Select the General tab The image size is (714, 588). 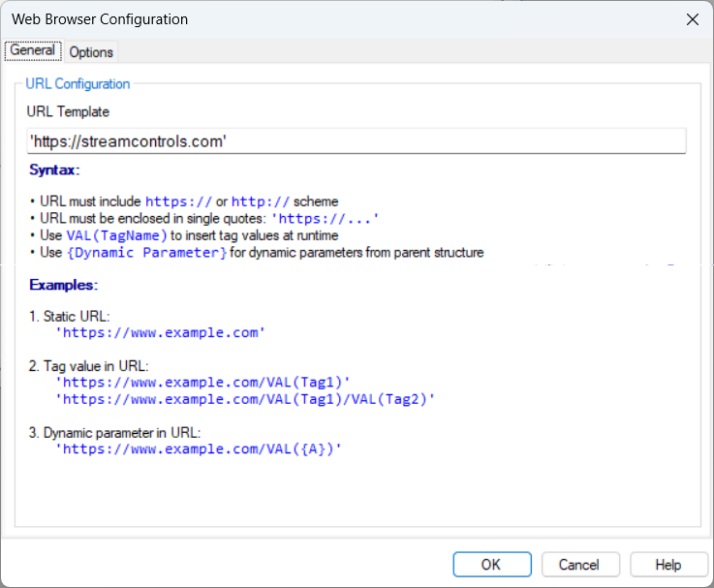[32, 51]
